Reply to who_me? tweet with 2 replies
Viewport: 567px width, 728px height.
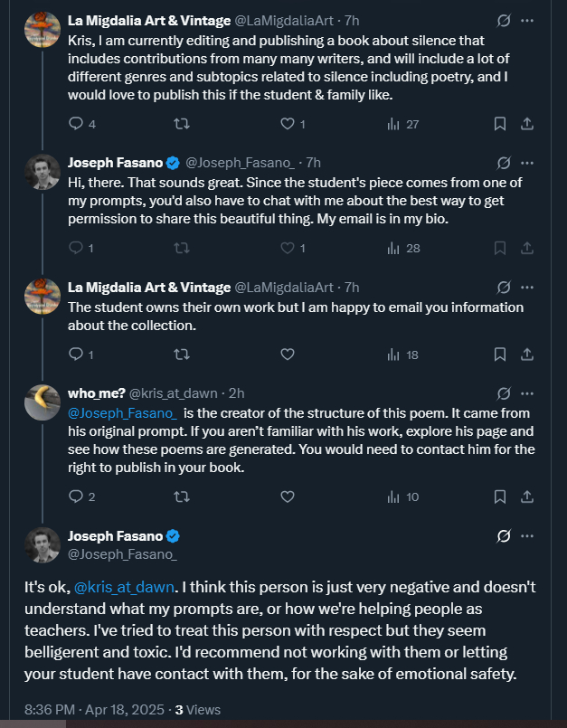tap(76, 496)
